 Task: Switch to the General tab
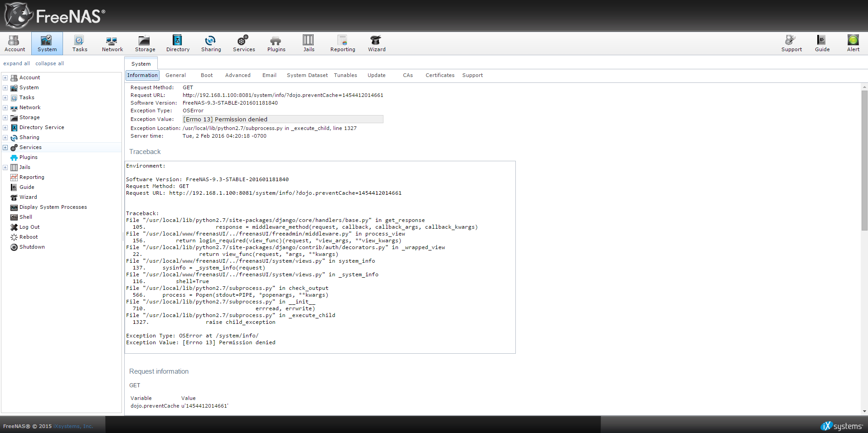coord(175,75)
